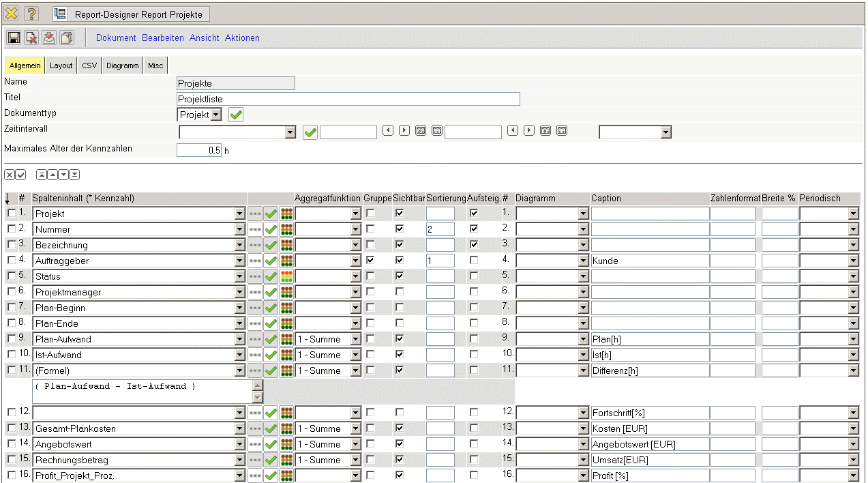868x483 pixels.
Task: Open the Bearbeiten menu
Action: (163, 38)
